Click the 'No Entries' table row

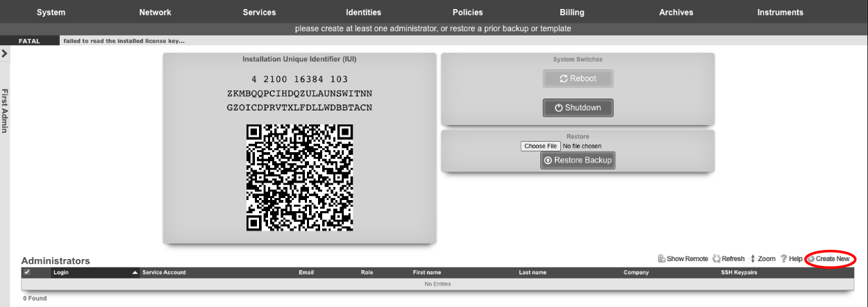(x=437, y=284)
